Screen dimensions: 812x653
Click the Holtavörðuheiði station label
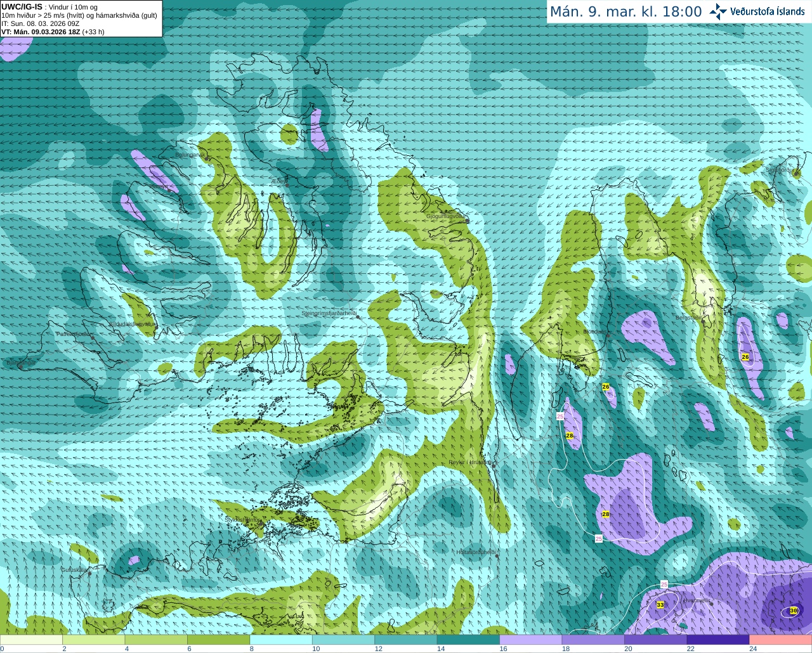476,552
